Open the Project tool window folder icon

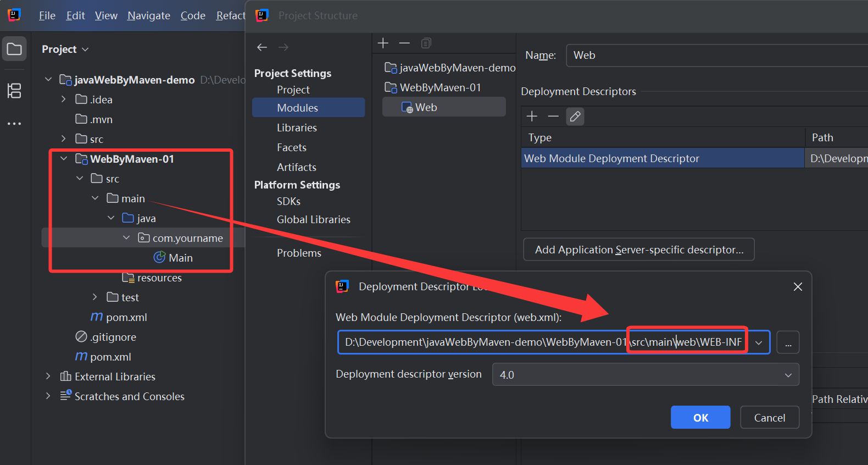point(14,49)
